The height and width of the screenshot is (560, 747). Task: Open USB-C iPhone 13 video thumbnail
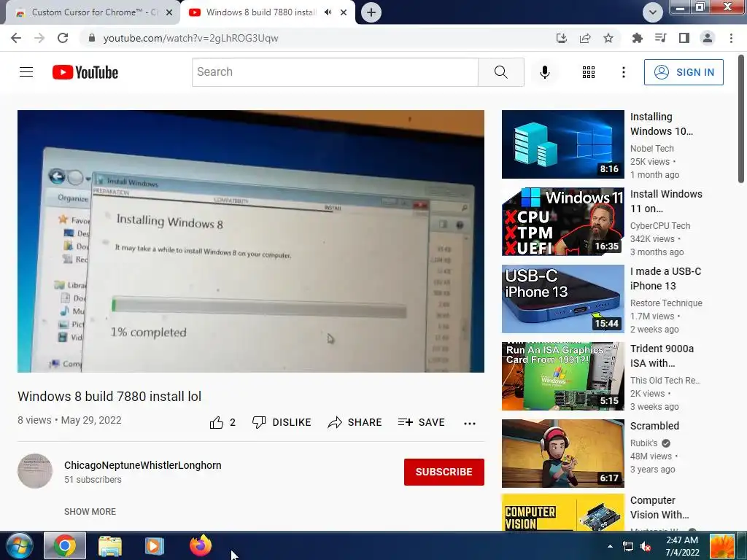563,298
